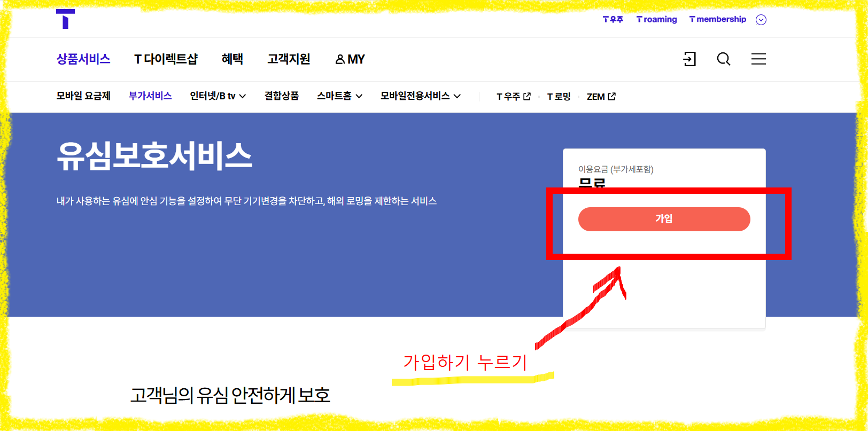
Task: Click the 고객님의 유심 안전하게 보호 heading
Action: tap(230, 395)
